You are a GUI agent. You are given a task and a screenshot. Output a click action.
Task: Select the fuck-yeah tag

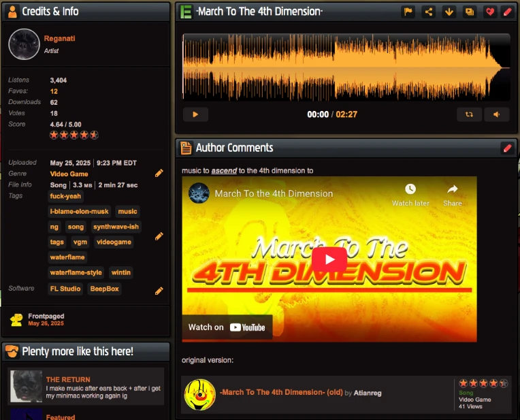coord(65,196)
